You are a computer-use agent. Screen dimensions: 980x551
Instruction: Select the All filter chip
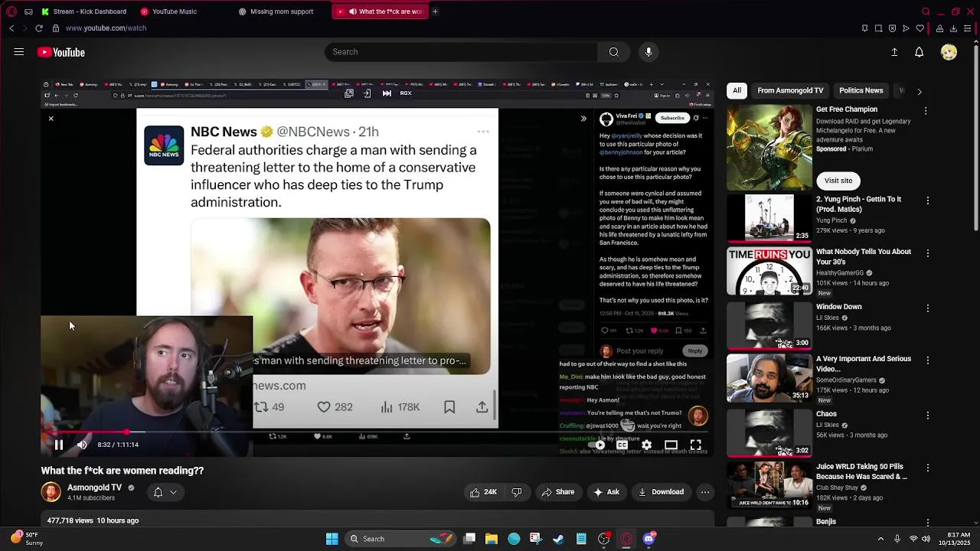(x=737, y=90)
